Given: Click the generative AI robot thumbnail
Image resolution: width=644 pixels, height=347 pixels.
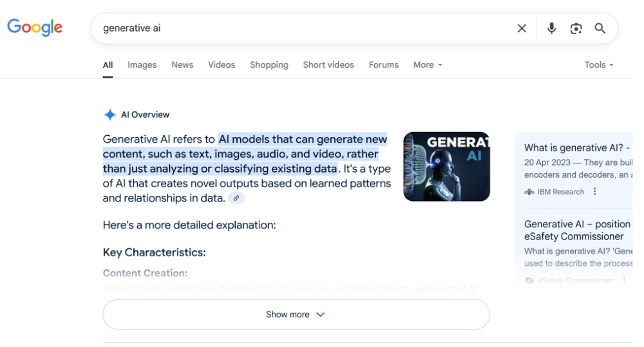Looking at the screenshot, I should (x=446, y=166).
